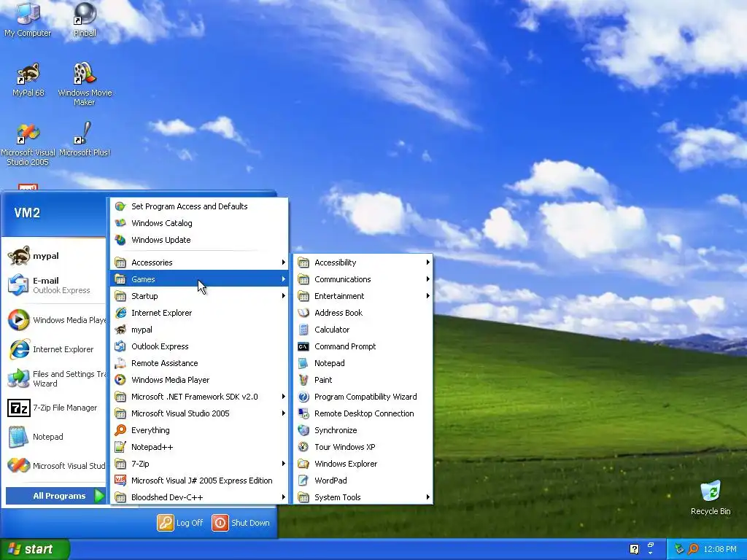
Task: Choose Internet Explorer in All Programs list
Action: [x=199, y=313]
